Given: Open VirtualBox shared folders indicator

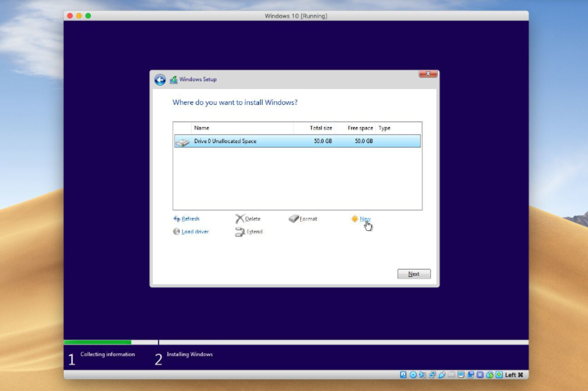Looking at the screenshot, I should point(452,374).
